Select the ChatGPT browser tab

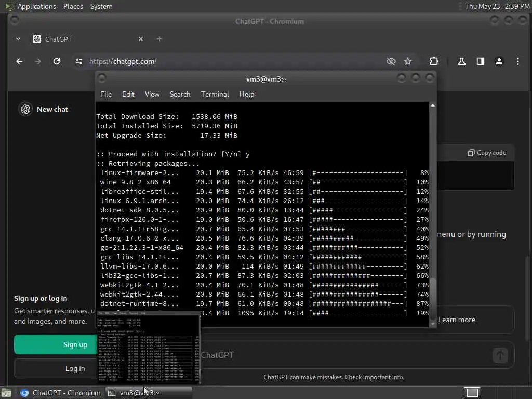pyautogui.click(x=88, y=39)
